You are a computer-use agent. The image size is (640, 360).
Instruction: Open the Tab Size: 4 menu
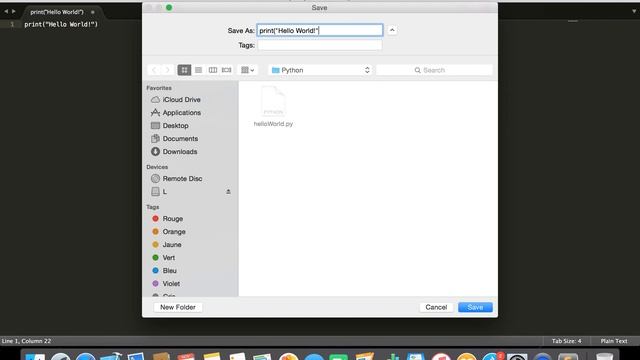567,341
